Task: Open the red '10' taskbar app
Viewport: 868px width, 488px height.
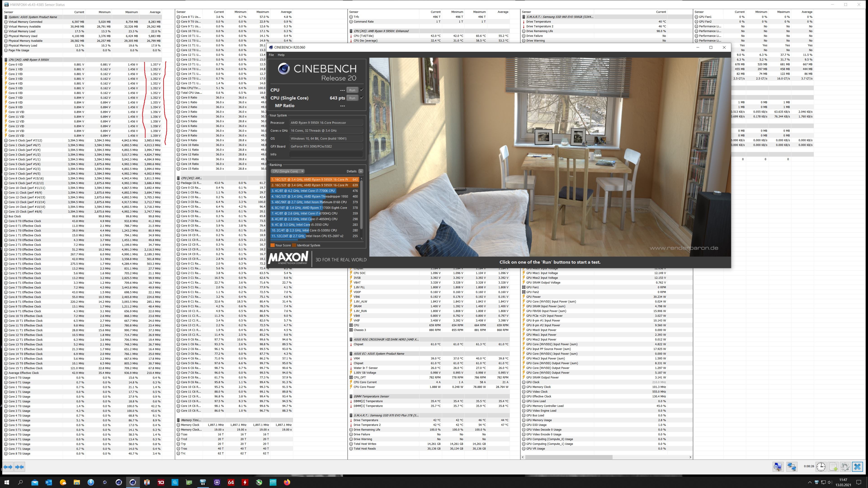Action: click(161, 482)
